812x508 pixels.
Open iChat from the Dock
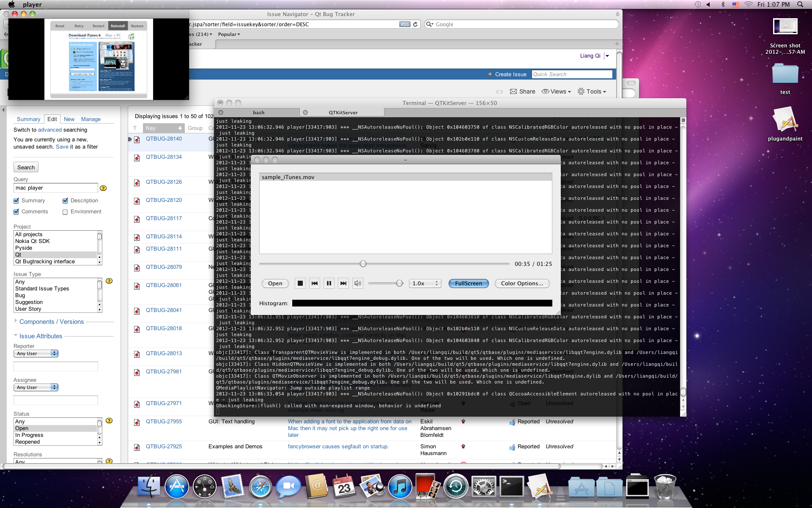pyautogui.click(x=288, y=486)
